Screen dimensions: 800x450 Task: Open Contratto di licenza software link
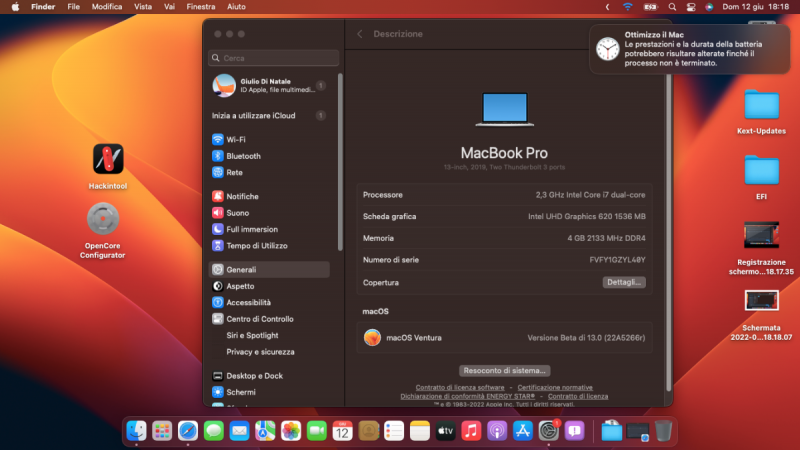tap(460, 387)
